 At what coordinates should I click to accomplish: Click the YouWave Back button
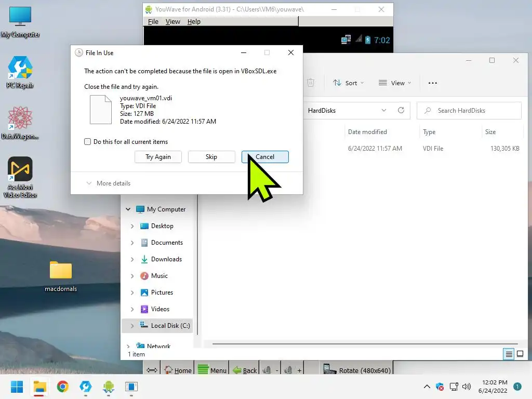click(x=245, y=370)
